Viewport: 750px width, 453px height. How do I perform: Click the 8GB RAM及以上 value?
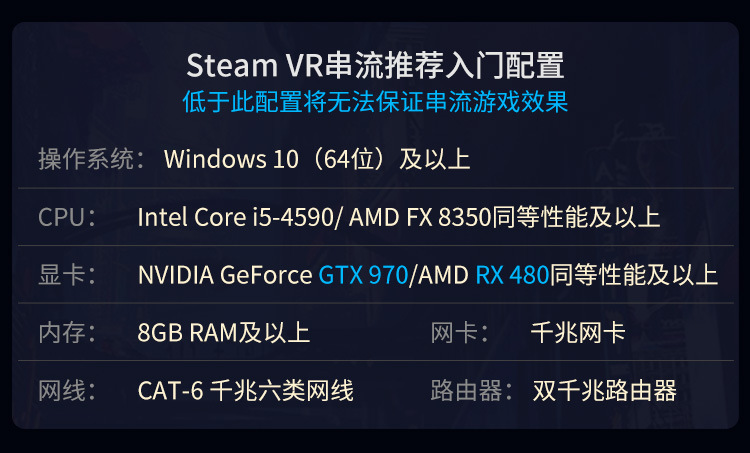[x=224, y=333]
